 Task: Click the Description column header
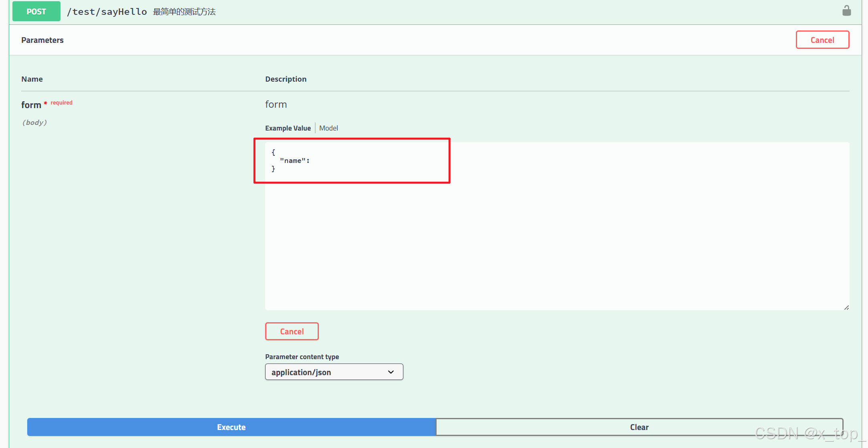[286, 79]
